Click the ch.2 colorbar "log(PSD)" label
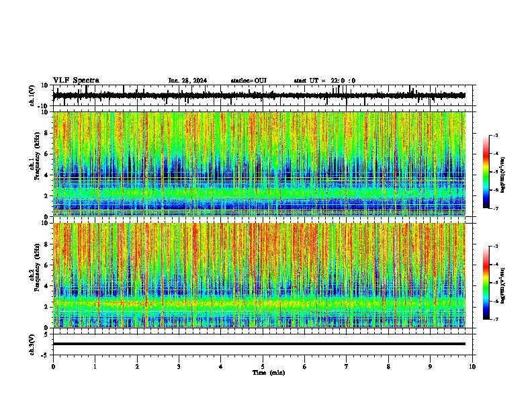The height and width of the screenshot is (411, 532). [503, 285]
